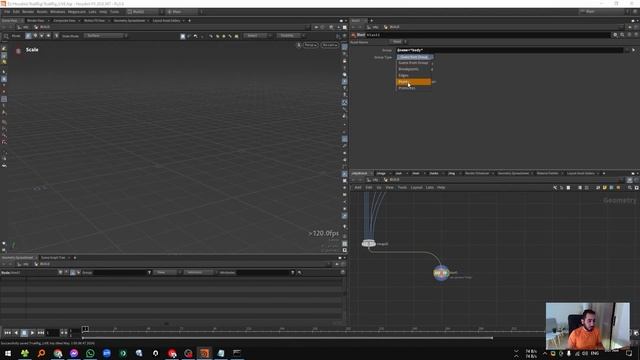Click Houdini icon in the taskbar
640x360 pixels.
click(x=204, y=353)
